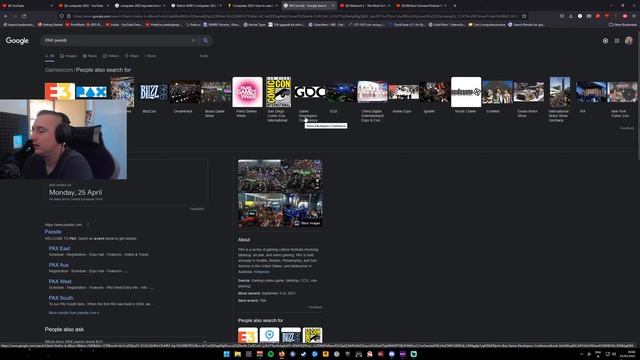Go back in browser history

point(6,16)
